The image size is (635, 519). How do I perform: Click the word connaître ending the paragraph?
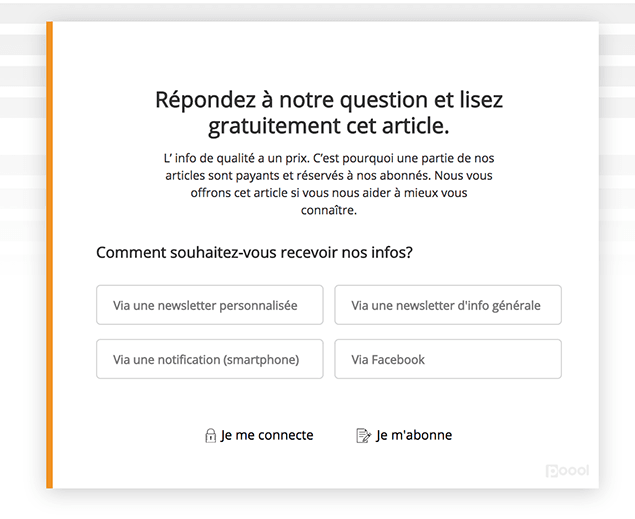[x=329, y=210]
